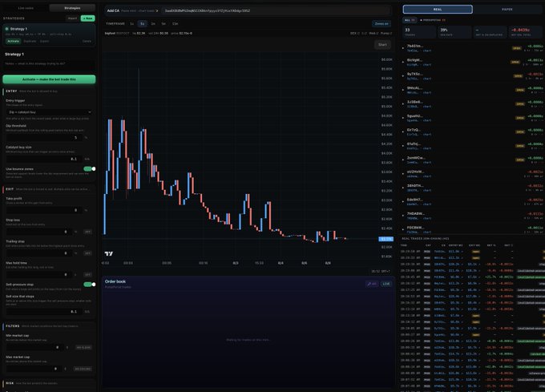Click the Dip threshold input field
Screen dimensions: 545x392
coord(45,138)
